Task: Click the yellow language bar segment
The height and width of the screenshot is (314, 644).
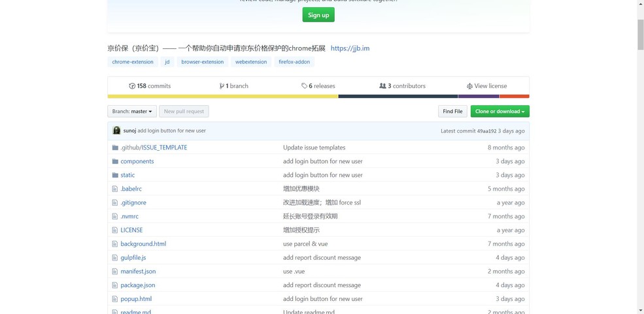Action: click(223, 97)
